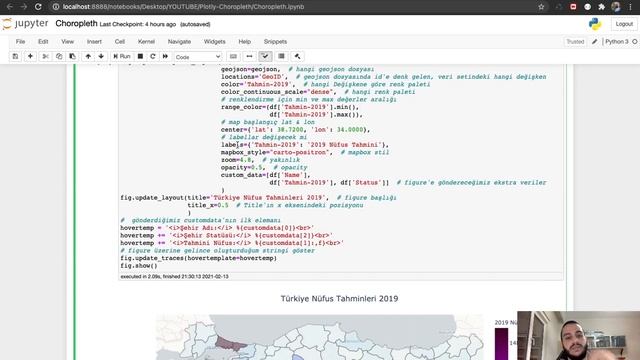Click the double-arrow toolbar extension icon
The width and height of the screenshot is (640, 360).
(249, 56)
